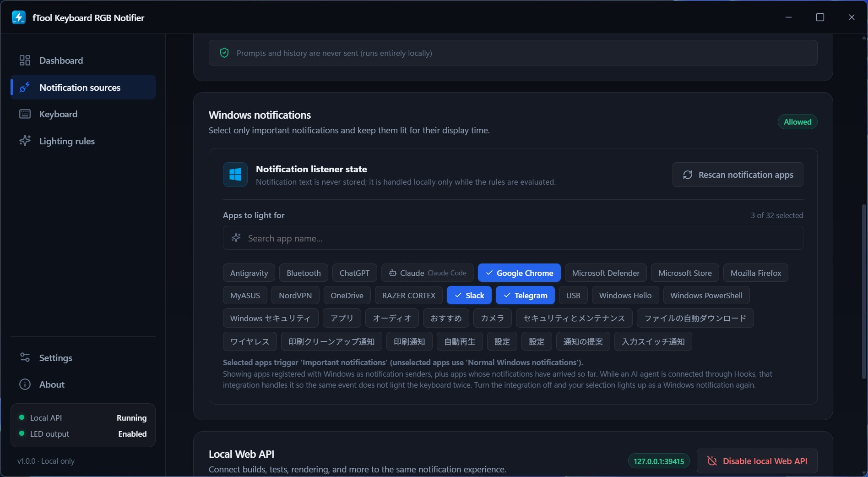The width and height of the screenshot is (868, 477).
Task: Open the Dashboard page
Action: (x=83, y=60)
